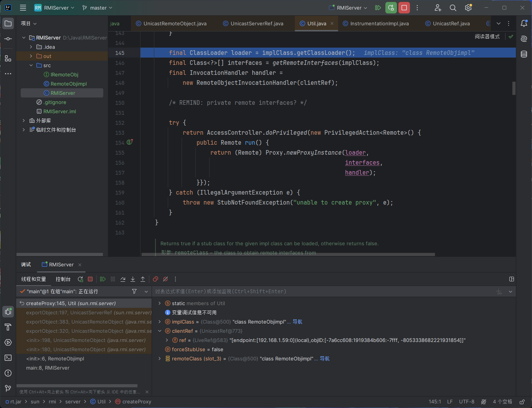The height and width of the screenshot is (408, 532).
Task: Open the Debug tool window bug icon
Action: tap(8, 312)
